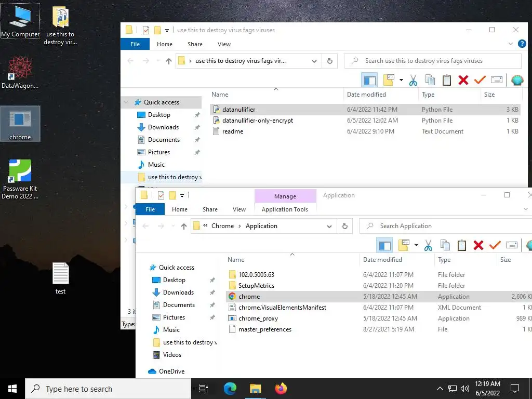
Task: Open File menu in top window
Action: [x=135, y=44]
